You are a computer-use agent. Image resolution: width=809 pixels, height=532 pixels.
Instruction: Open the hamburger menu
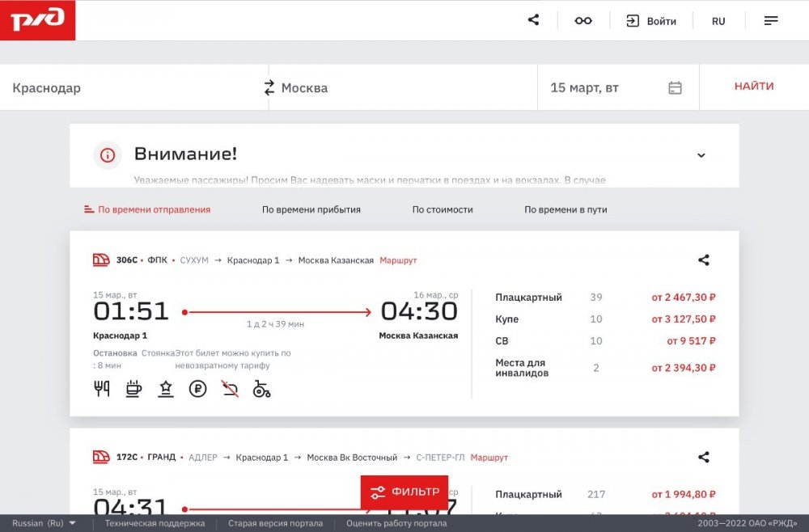point(771,21)
